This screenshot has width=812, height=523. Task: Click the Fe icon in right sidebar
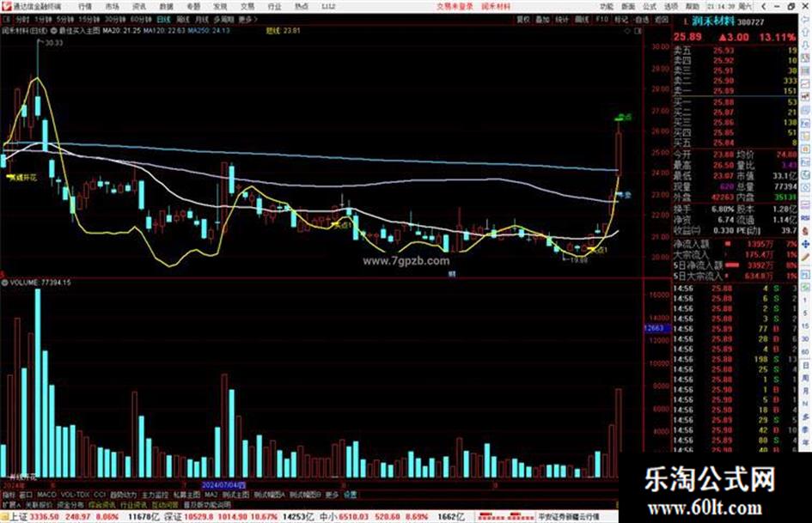[x=805, y=124]
